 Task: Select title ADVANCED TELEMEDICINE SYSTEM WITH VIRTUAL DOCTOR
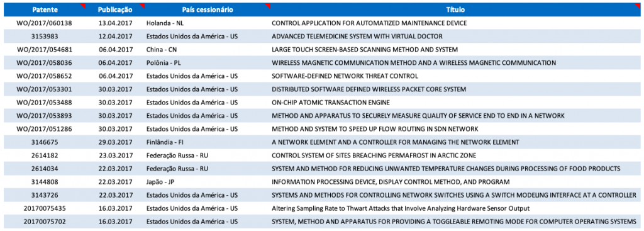(357, 36)
